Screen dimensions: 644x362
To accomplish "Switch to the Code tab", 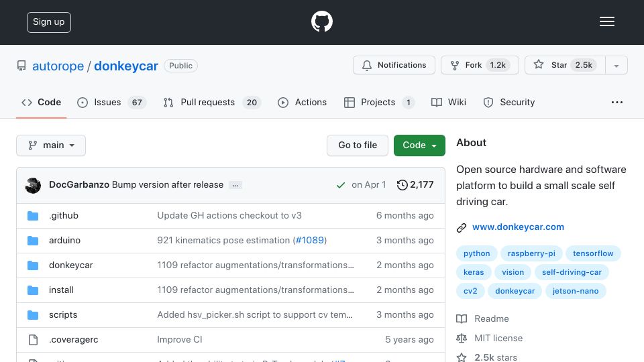I will (42, 102).
